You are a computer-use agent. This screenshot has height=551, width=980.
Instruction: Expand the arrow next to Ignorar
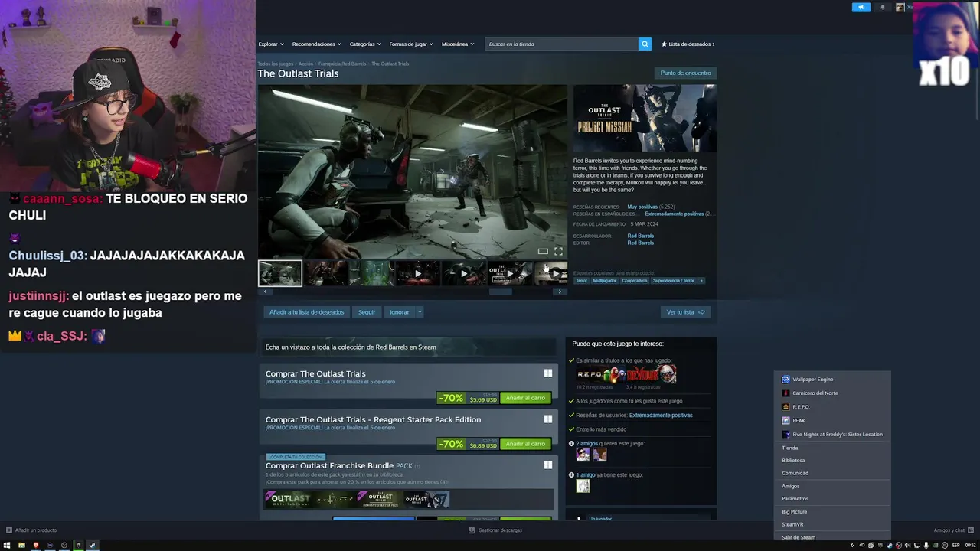420,312
